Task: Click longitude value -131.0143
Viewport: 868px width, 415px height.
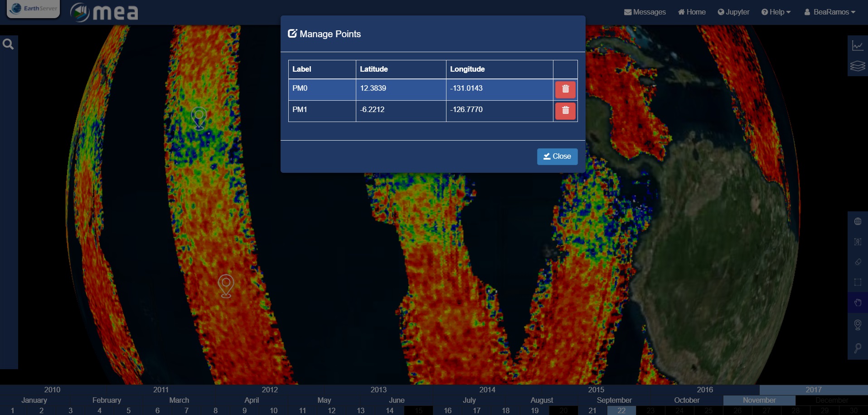Action: (466, 88)
